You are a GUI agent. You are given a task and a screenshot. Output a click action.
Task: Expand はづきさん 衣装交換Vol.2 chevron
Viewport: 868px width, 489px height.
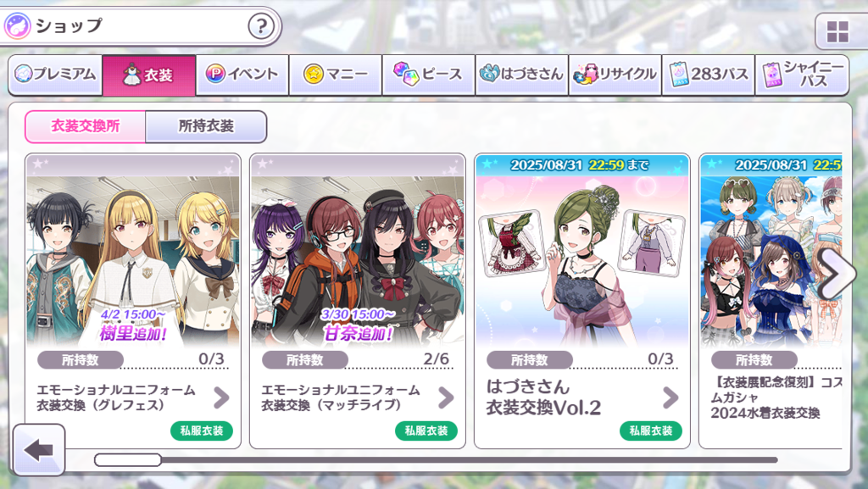tap(671, 397)
